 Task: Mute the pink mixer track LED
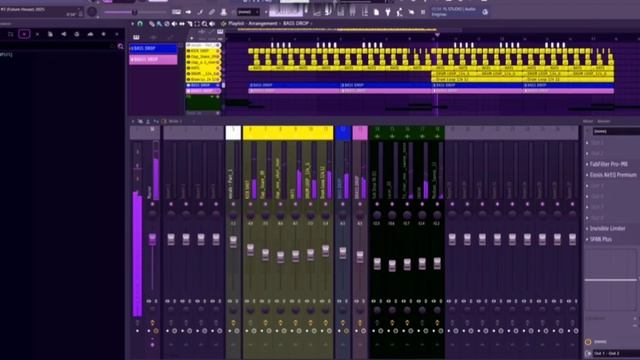[360, 204]
